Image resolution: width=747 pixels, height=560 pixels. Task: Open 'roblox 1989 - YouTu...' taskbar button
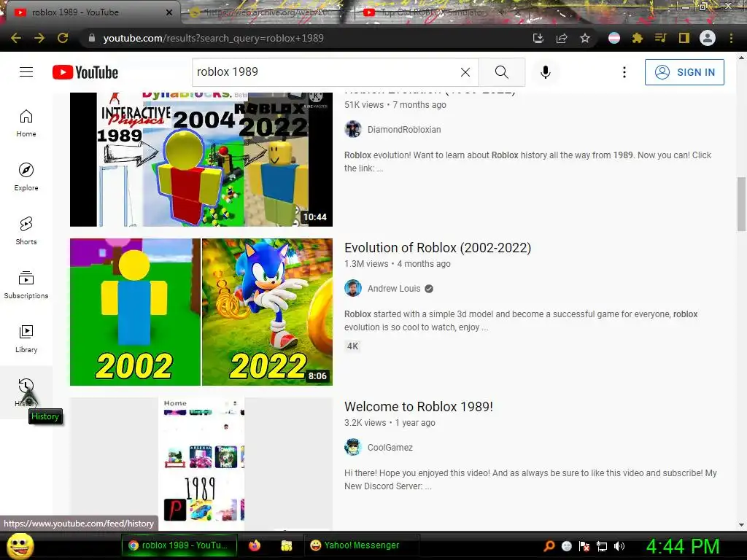[x=179, y=545]
